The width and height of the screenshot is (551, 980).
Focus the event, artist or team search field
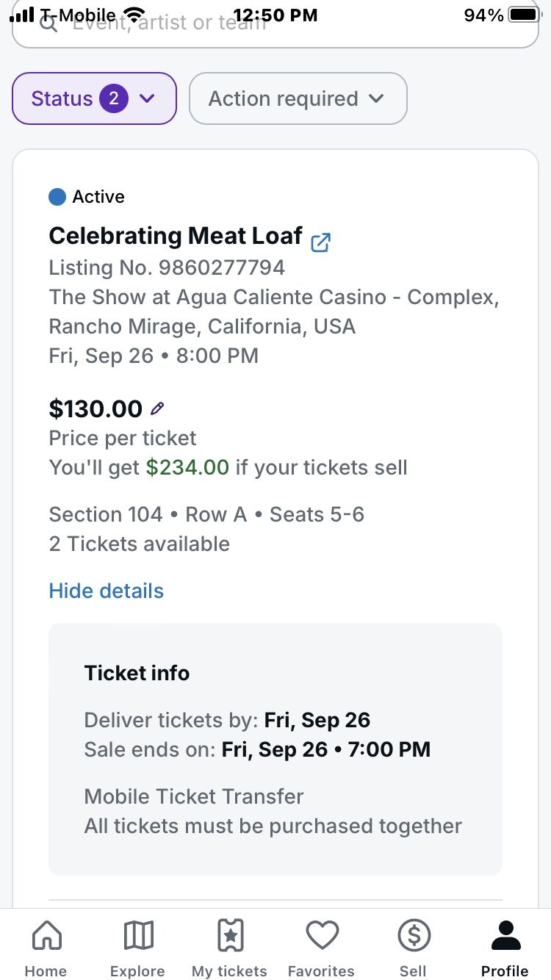click(294, 28)
